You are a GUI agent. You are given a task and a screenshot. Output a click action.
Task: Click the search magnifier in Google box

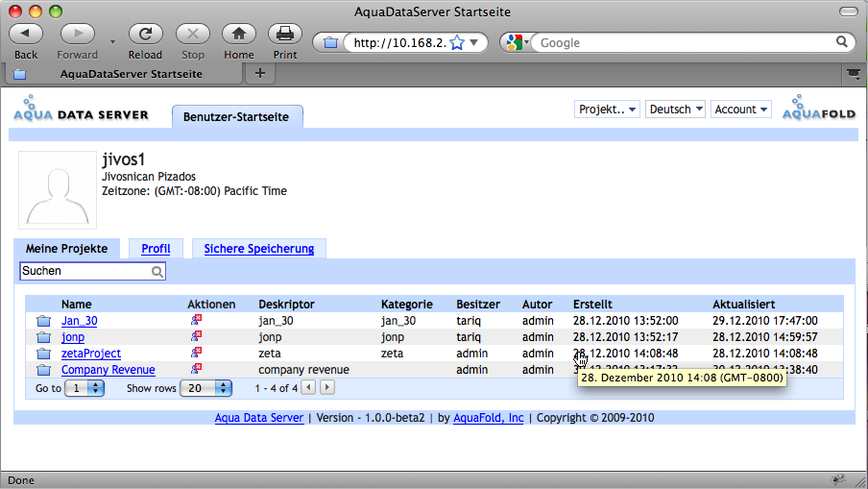(x=842, y=41)
